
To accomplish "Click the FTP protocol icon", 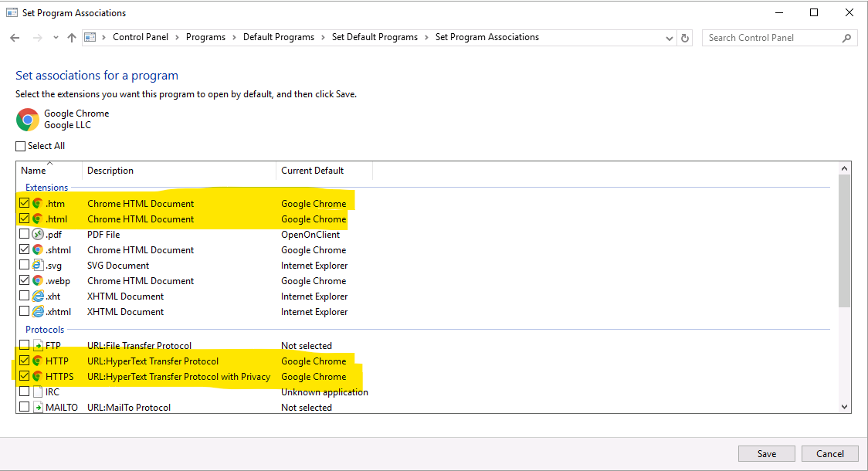I will pos(38,345).
